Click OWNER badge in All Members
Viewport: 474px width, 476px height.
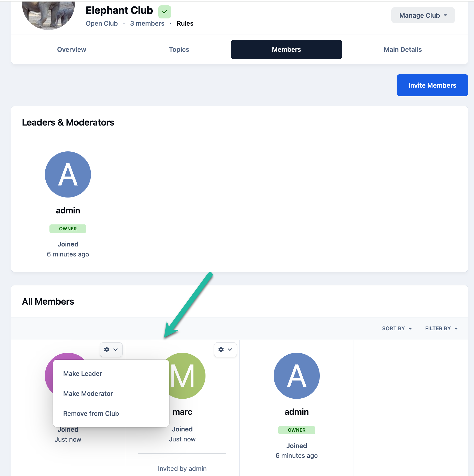(x=297, y=430)
